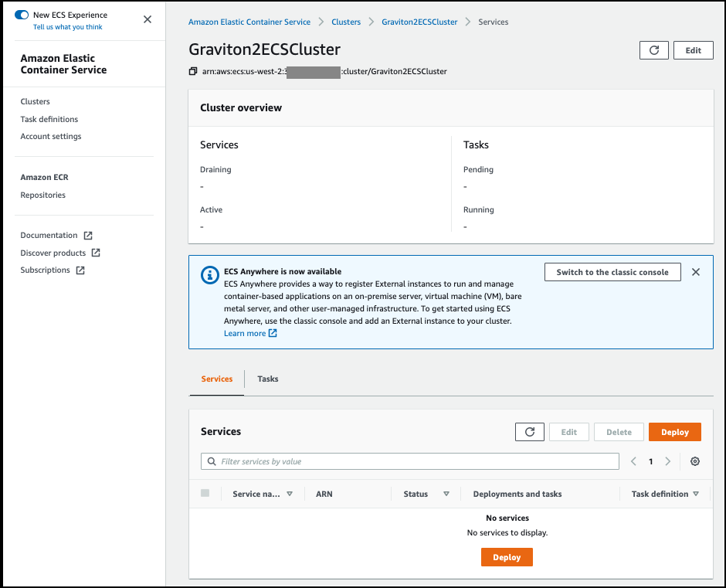Click Deployments and tasks column header
Screen dimensions: 726x588
[x=517, y=494]
